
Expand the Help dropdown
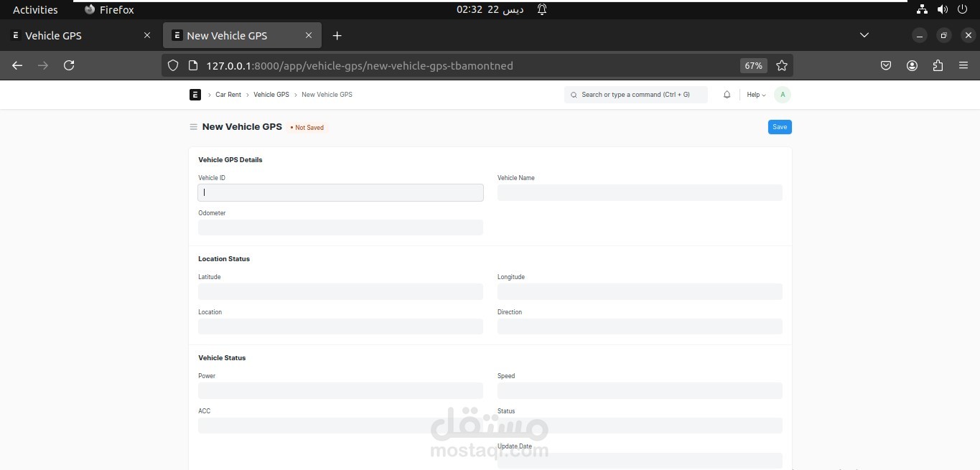[x=755, y=94]
